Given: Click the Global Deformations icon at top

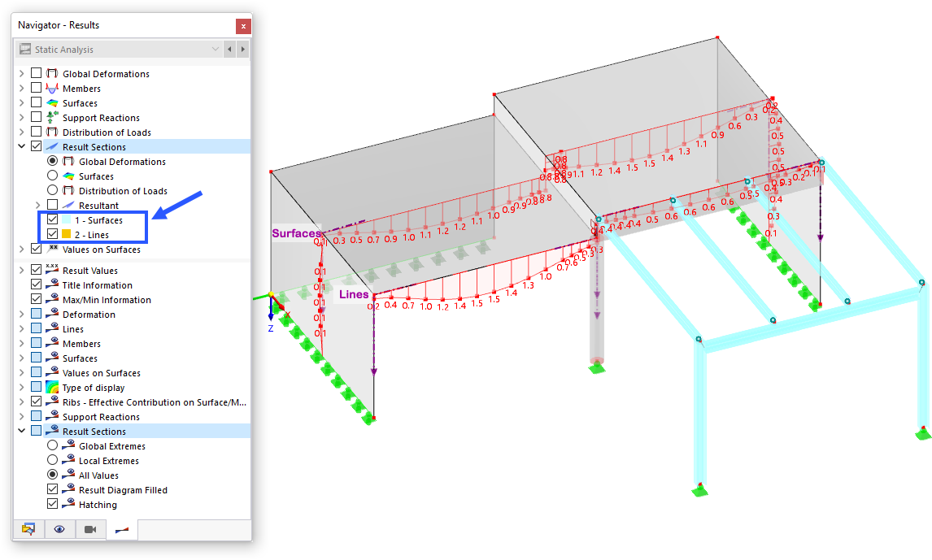Looking at the screenshot, I should coord(51,74).
